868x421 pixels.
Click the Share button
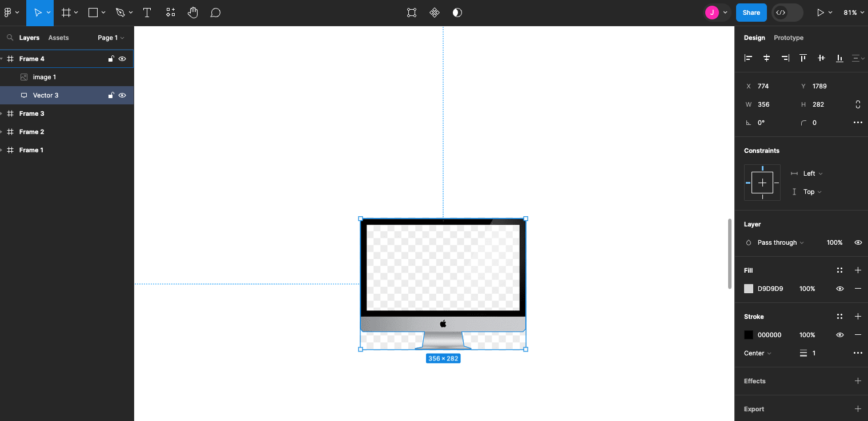point(752,13)
